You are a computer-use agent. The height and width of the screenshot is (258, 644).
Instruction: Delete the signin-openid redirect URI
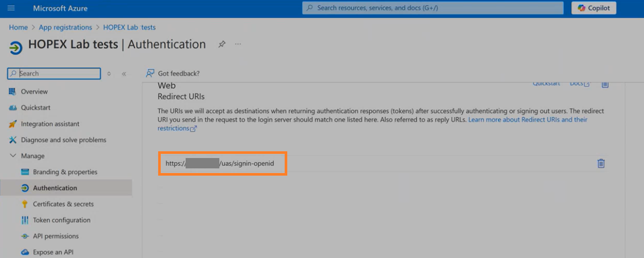click(601, 163)
